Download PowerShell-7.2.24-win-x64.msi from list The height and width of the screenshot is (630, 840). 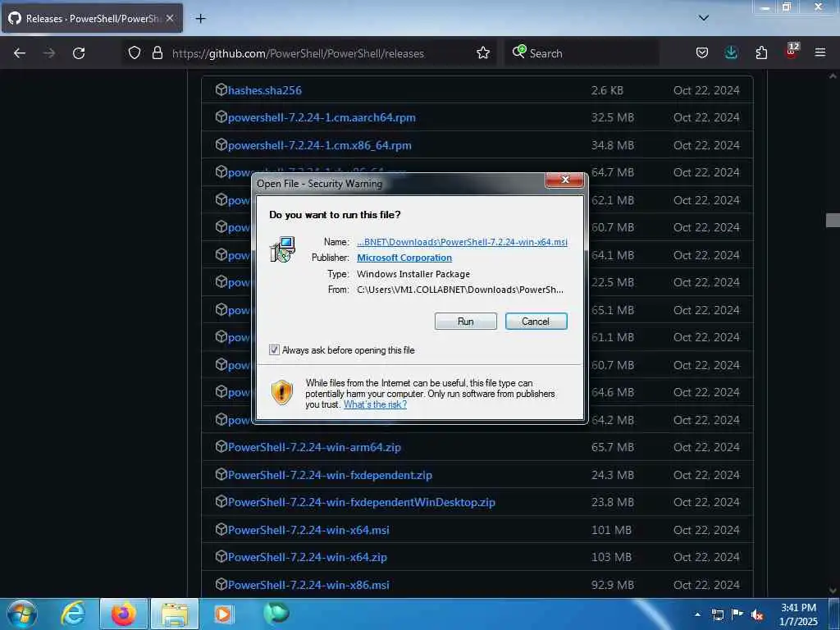308,531
